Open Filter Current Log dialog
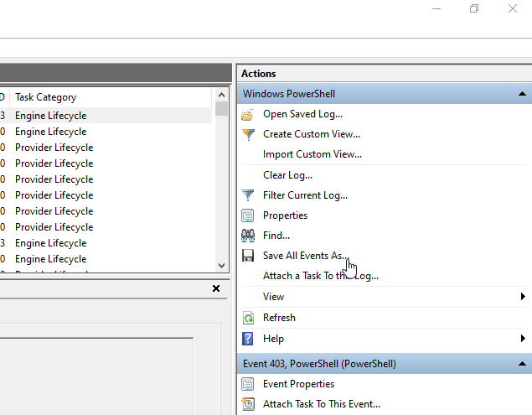 (x=305, y=195)
